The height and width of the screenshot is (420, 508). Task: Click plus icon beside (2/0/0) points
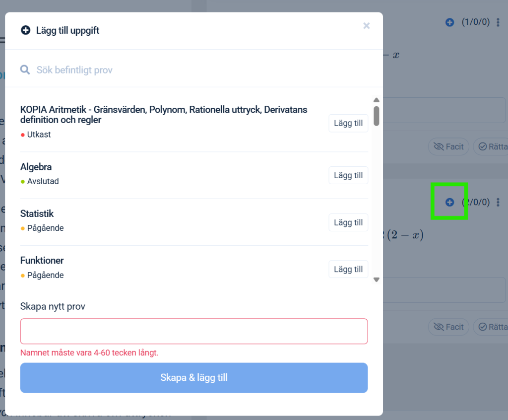tap(449, 202)
